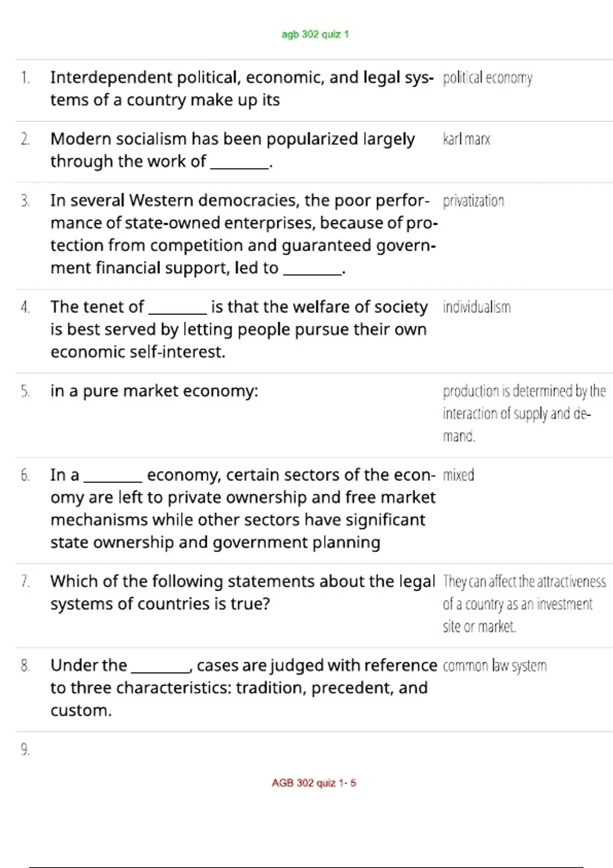Select the question about Western democracies' state-owned enterprises
Screen dimensions: 613x868
tap(243, 234)
